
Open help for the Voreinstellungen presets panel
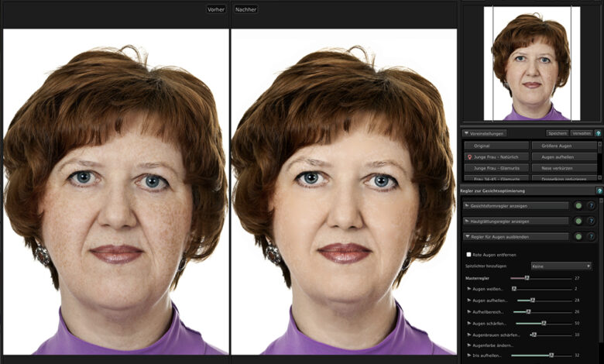coord(598,133)
